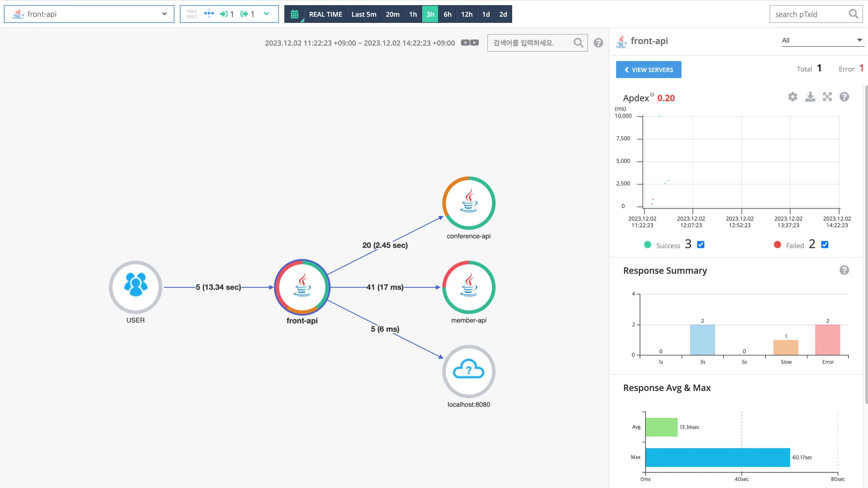Open the calendar date picker icon

coord(295,14)
